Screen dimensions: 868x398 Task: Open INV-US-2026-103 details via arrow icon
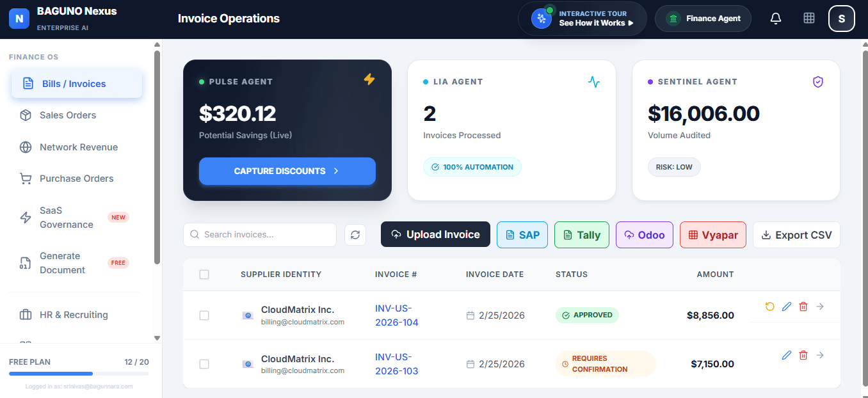pyautogui.click(x=820, y=355)
